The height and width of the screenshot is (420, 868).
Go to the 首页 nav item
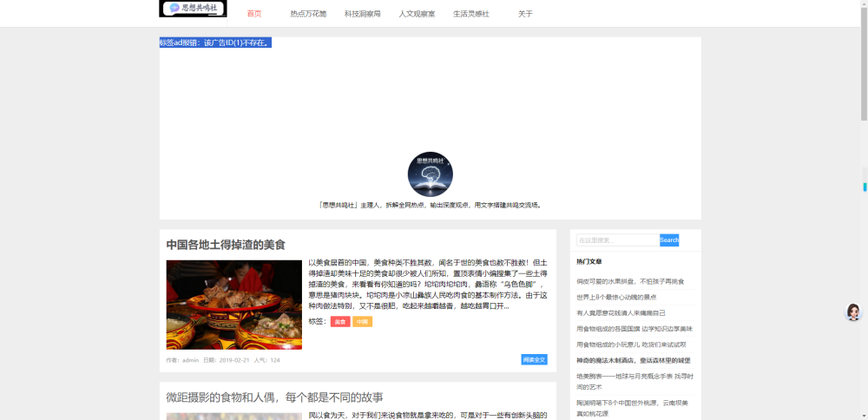[x=254, y=14]
